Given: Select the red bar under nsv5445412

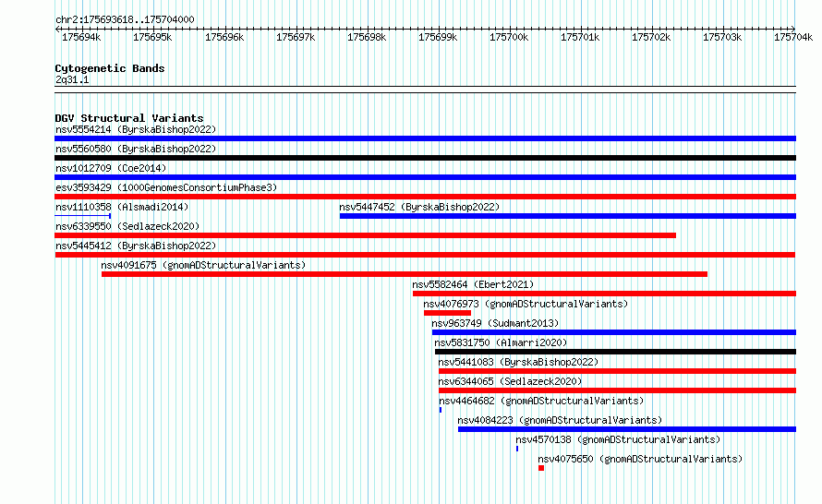Looking at the screenshot, I should click(425, 255).
